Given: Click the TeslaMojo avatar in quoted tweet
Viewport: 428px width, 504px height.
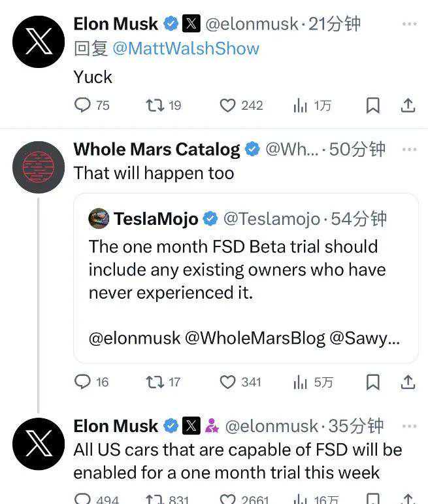Looking at the screenshot, I should click(x=99, y=218).
